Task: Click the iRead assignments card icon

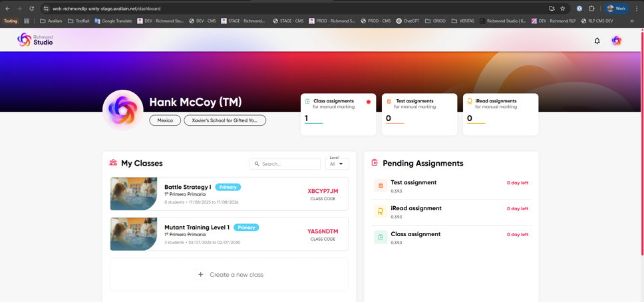Action: (470, 100)
